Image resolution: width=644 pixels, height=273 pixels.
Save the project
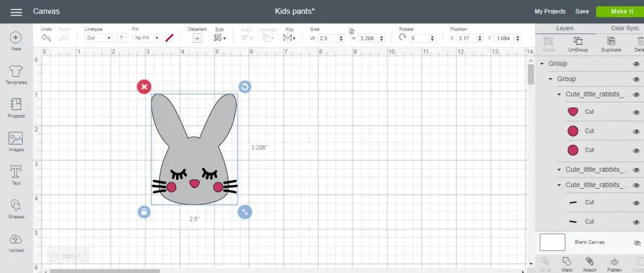(x=582, y=11)
